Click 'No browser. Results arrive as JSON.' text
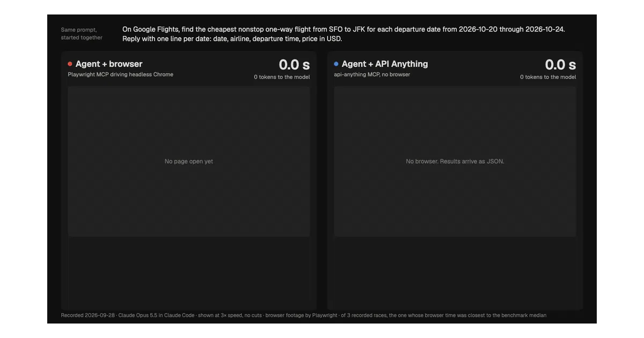Image resolution: width=644 pixels, height=338 pixels. [x=455, y=161]
